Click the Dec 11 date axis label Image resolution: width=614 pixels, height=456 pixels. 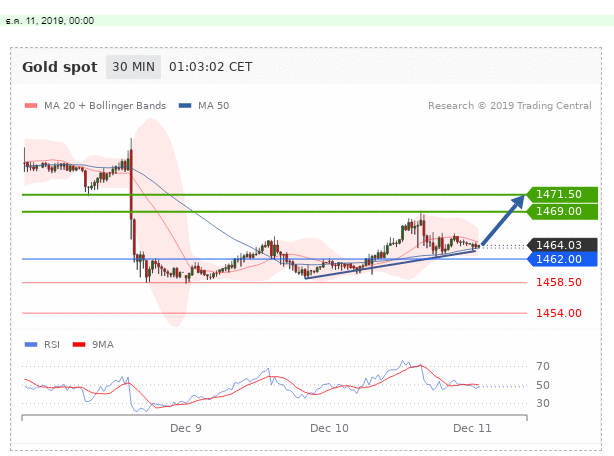(472, 428)
